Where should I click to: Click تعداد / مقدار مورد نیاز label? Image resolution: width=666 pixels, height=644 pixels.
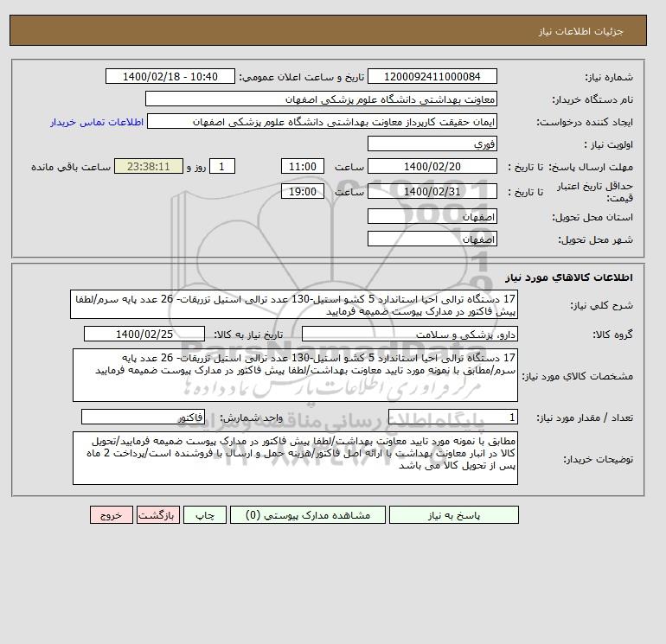[585, 418]
